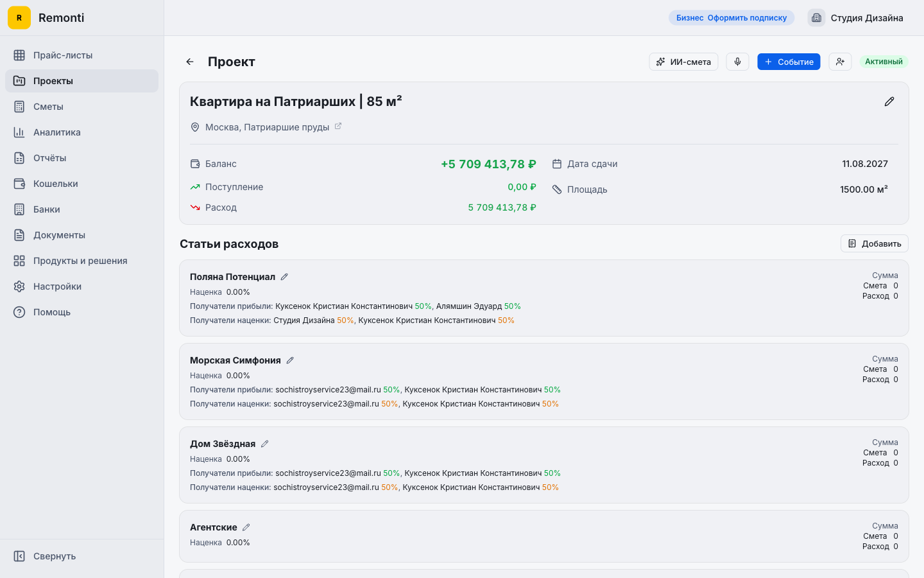Click edit pencil beside "Поляна Потенциал"

(x=284, y=276)
